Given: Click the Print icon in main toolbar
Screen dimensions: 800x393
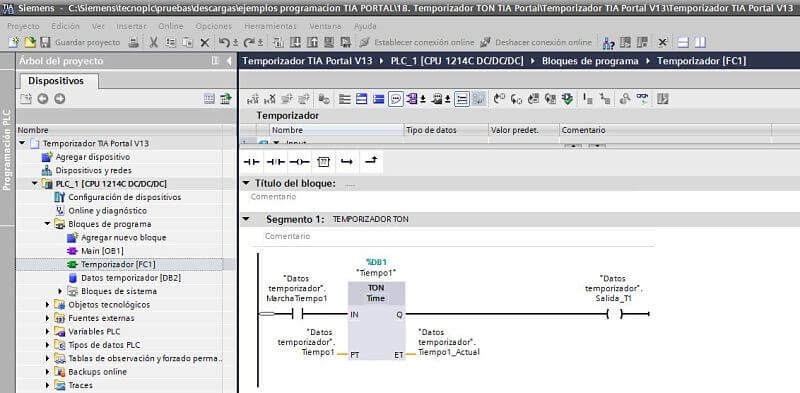Looking at the screenshot, I should coord(133,42).
